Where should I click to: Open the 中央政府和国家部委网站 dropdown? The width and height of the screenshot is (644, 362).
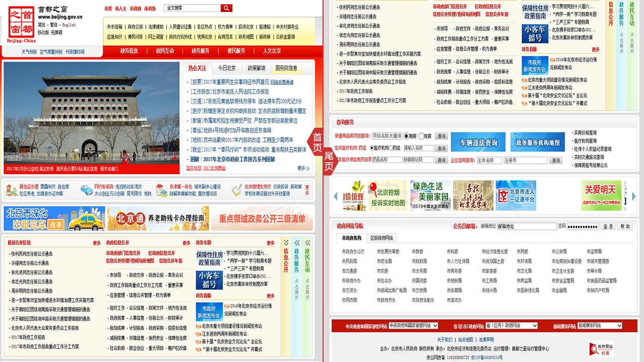click(413, 326)
